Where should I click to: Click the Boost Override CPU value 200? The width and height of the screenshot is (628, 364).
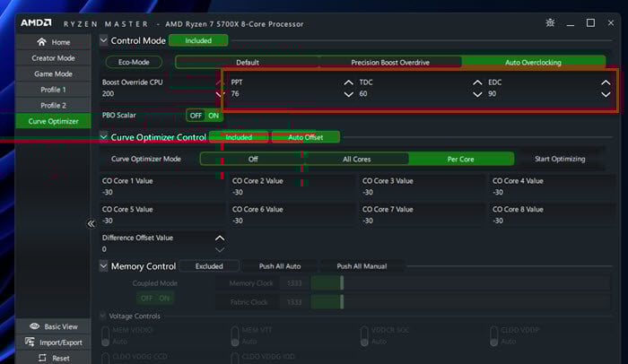109,94
